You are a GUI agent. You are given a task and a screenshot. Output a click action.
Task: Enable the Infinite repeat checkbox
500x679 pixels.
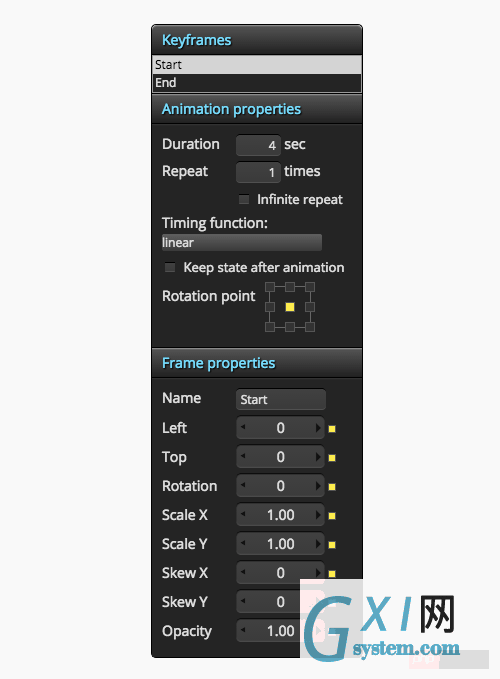coord(244,199)
